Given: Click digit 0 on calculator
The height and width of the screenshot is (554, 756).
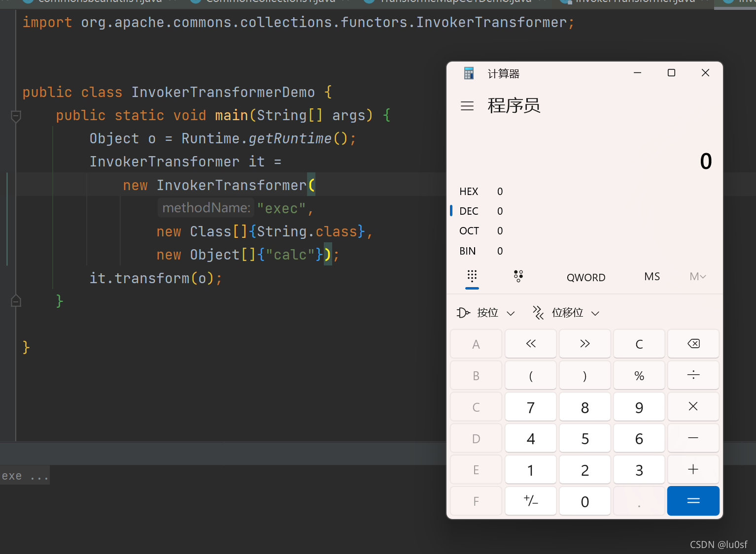Looking at the screenshot, I should coord(585,501).
